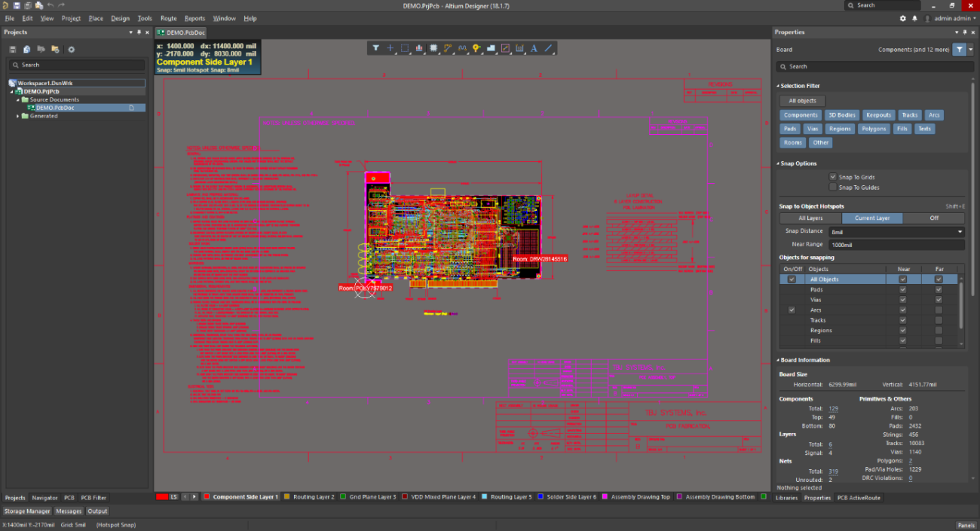Click the component placement icon on the toolbar
Image resolution: width=980 pixels, height=531 pixels.
(433, 47)
